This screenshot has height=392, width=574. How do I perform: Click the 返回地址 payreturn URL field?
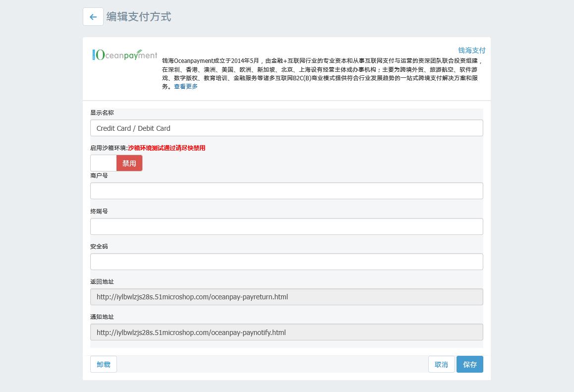287,297
